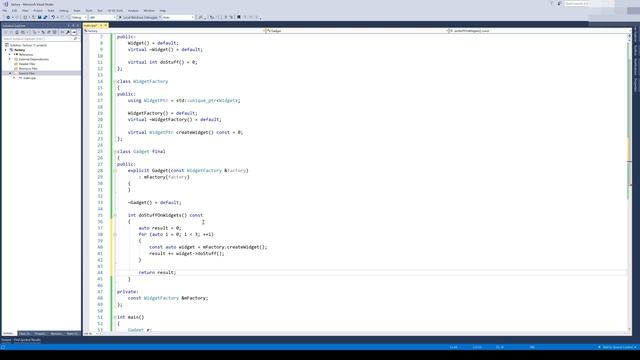This screenshot has height=360, width=640.
Task: Open the Gadget class navigation dropdown
Action: click(356, 31)
